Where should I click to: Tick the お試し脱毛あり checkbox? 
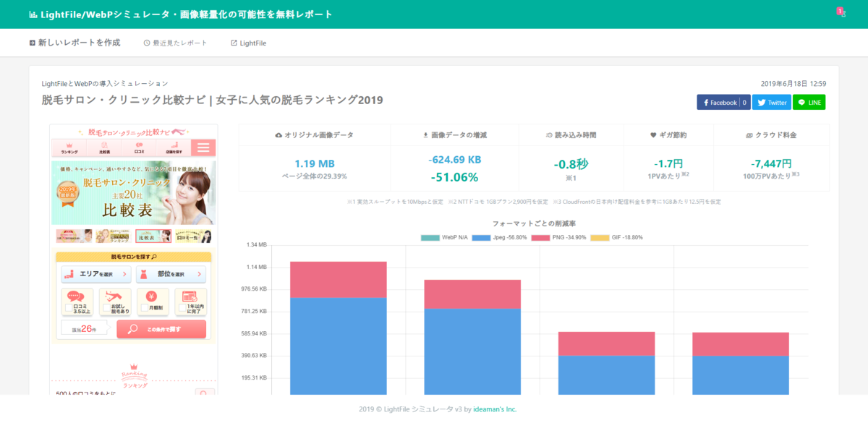(x=107, y=307)
